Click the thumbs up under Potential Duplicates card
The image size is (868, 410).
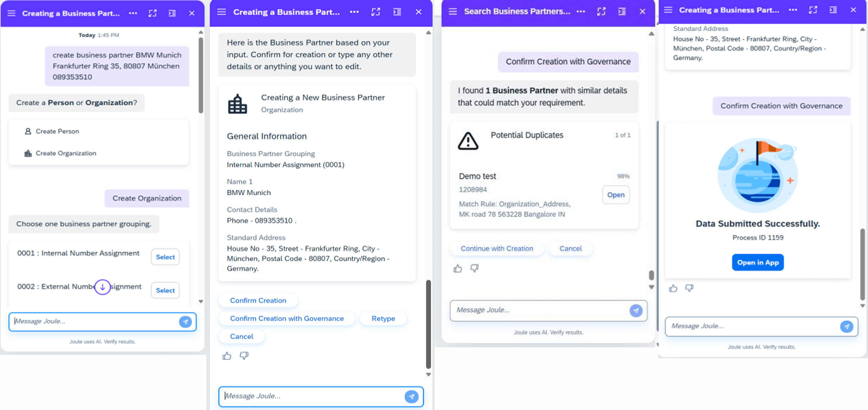pyautogui.click(x=458, y=268)
